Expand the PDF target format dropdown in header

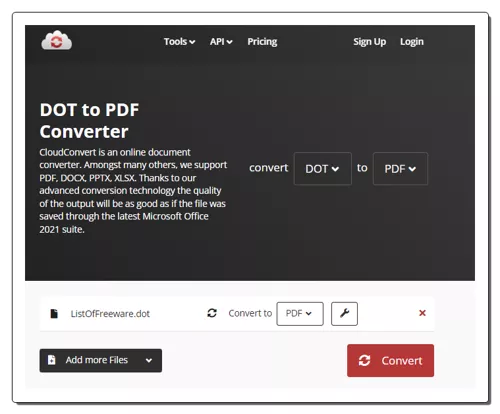click(x=400, y=169)
